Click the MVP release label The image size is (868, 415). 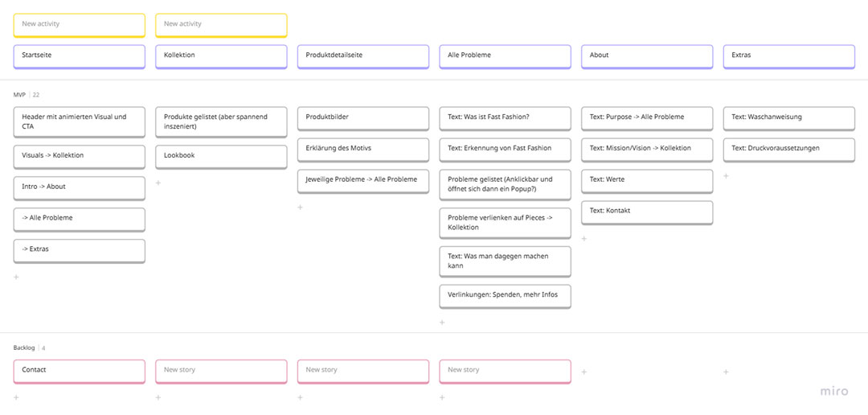click(x=19, y=95)
